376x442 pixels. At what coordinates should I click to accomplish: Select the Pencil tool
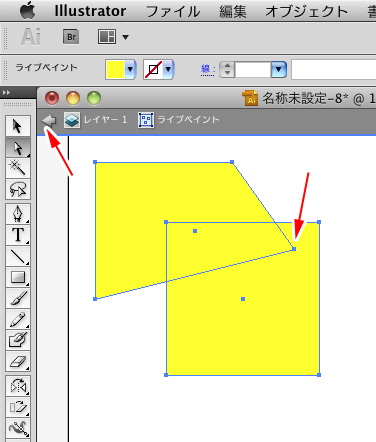point(18,319)
